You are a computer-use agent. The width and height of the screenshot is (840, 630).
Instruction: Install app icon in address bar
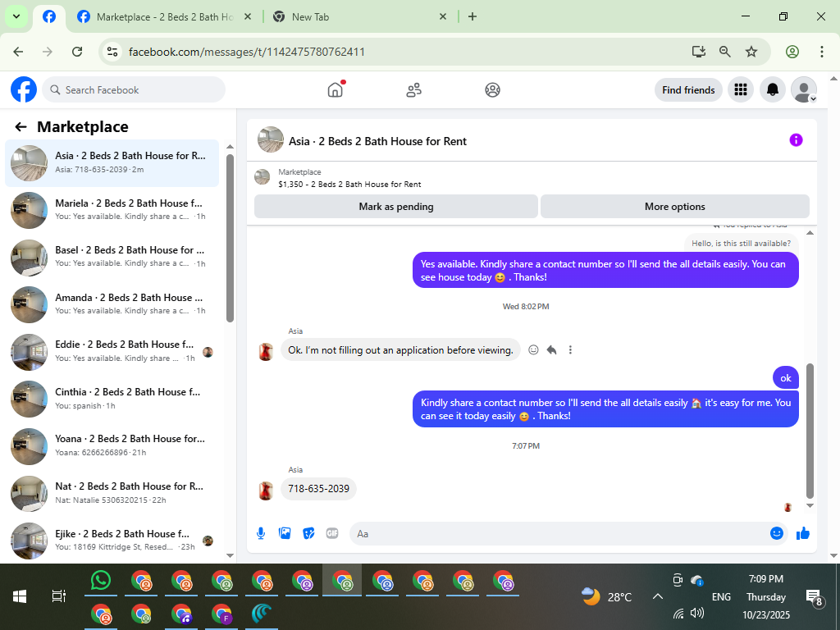698,52
